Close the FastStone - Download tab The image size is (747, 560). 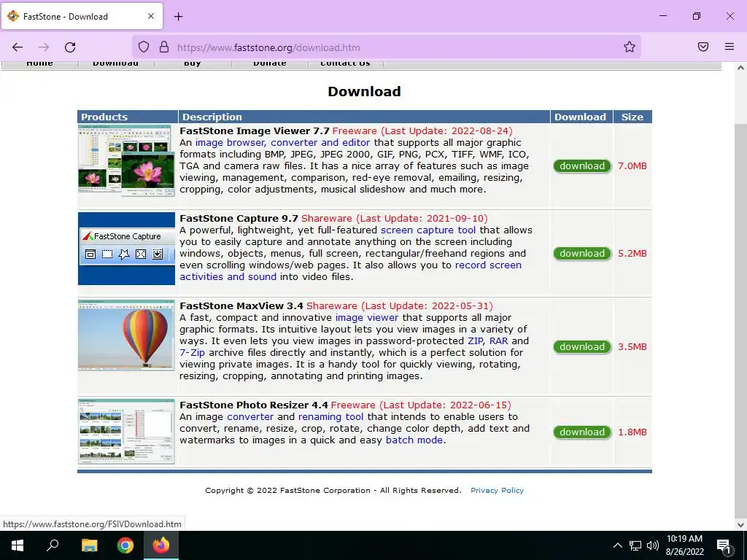coord(150,16)
